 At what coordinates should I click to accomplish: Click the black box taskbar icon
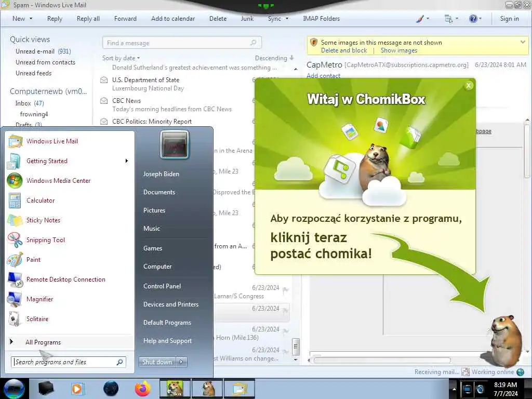click(x=46, y=389)
